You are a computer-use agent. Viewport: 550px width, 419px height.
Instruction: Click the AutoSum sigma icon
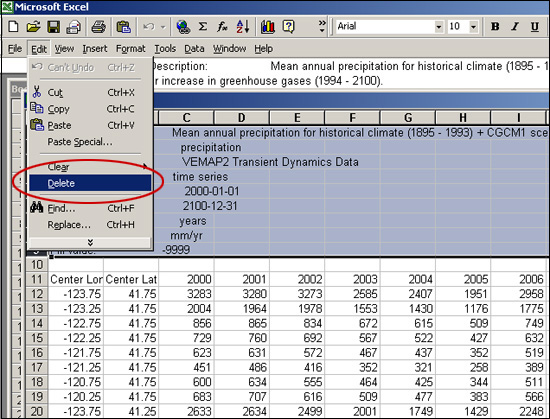point(202,27)
